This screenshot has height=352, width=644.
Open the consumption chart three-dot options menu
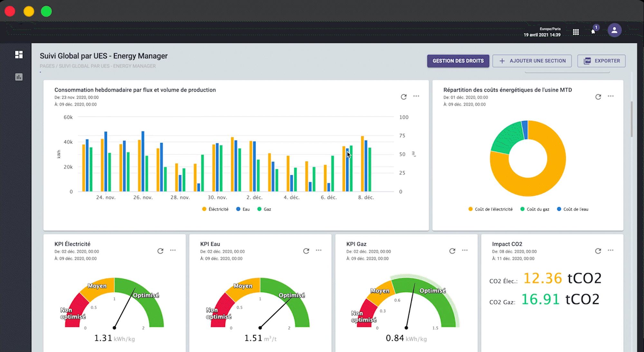(416, 96)
